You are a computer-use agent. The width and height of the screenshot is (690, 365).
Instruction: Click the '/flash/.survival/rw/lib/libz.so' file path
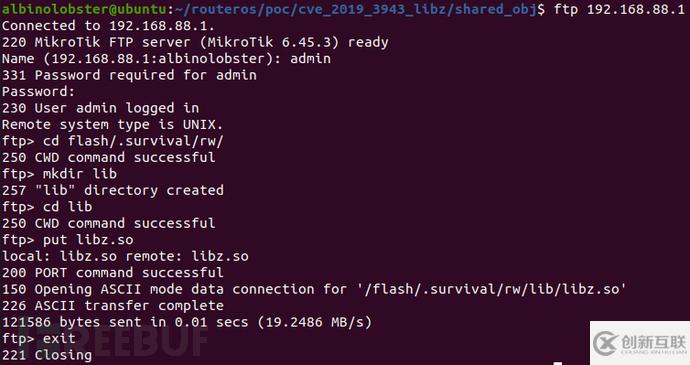(492, 289)
